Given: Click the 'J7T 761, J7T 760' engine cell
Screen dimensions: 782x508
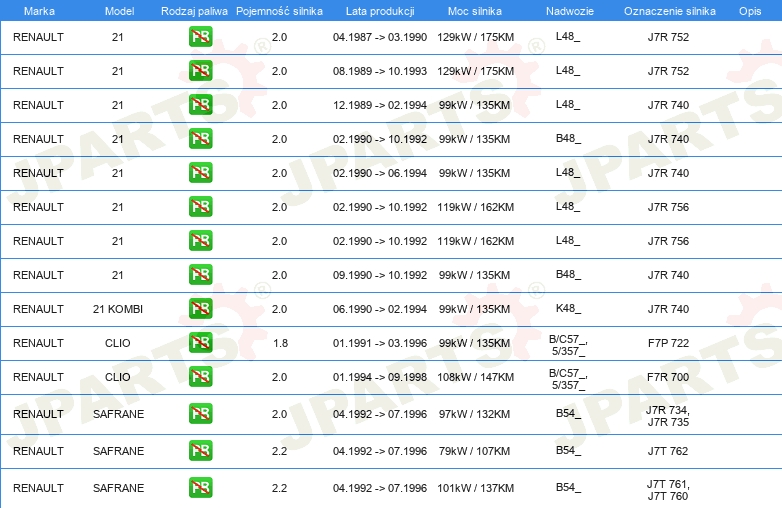Looking at the screenshot, I should click(668, 490).
